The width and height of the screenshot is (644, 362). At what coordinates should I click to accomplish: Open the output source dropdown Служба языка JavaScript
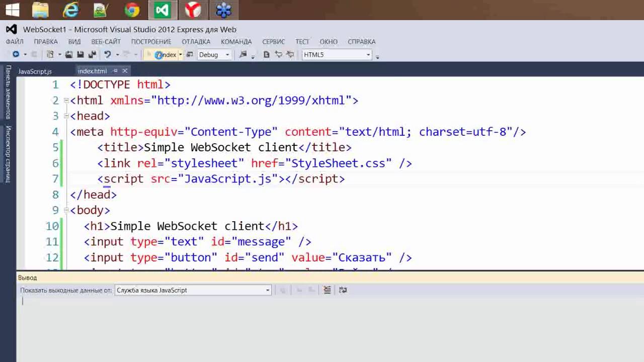(193, 290)
